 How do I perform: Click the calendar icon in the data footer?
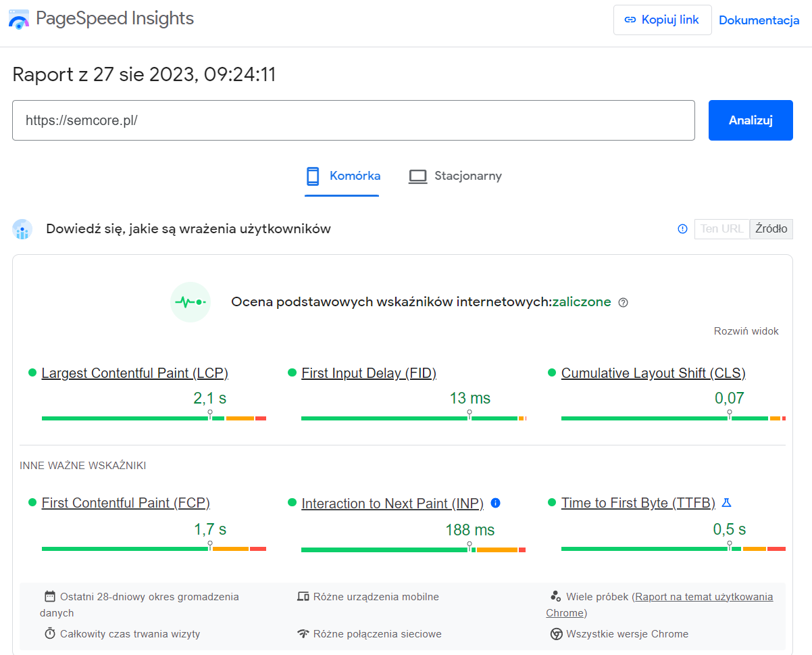pos(49,596)
